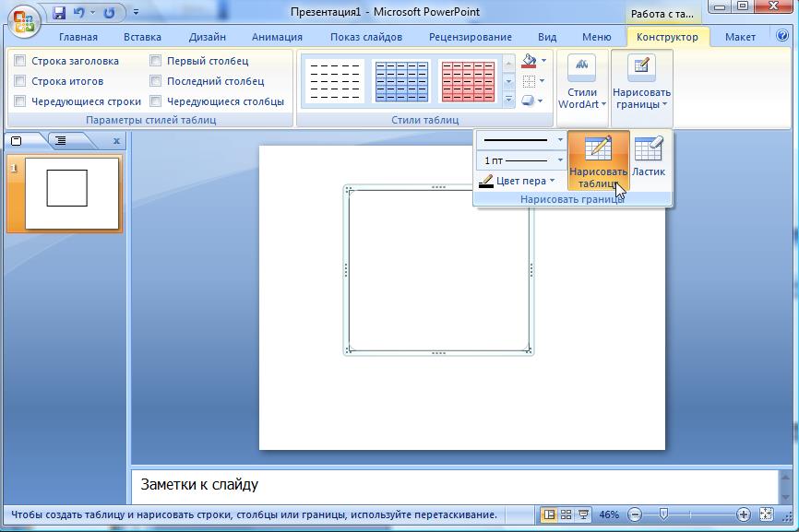Open the Дизайн tab
Screen dimensions: 799x532
click(x=207, y=37)
